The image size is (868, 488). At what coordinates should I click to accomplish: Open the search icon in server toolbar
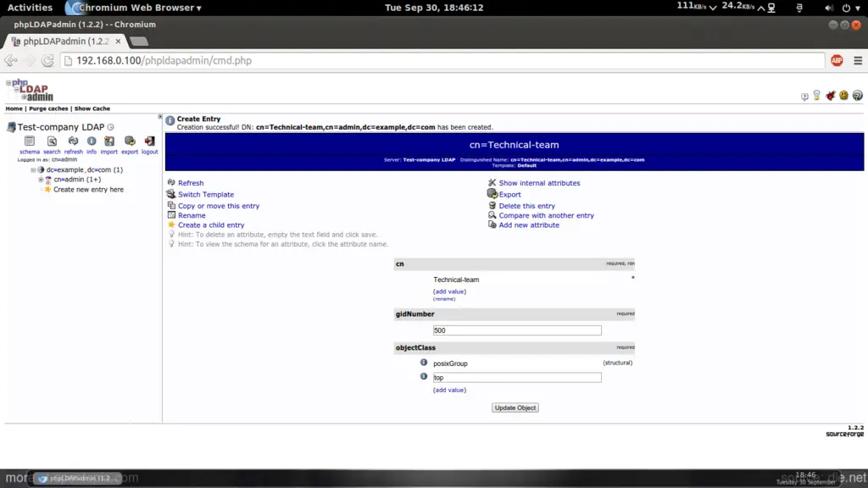pyautogui.click(x=52, y=141)
